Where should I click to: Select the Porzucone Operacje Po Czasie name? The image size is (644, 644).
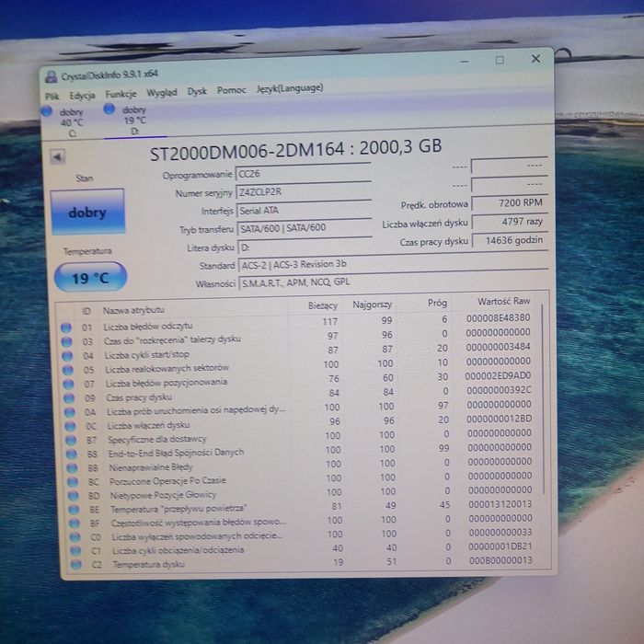tap(167, 481)
